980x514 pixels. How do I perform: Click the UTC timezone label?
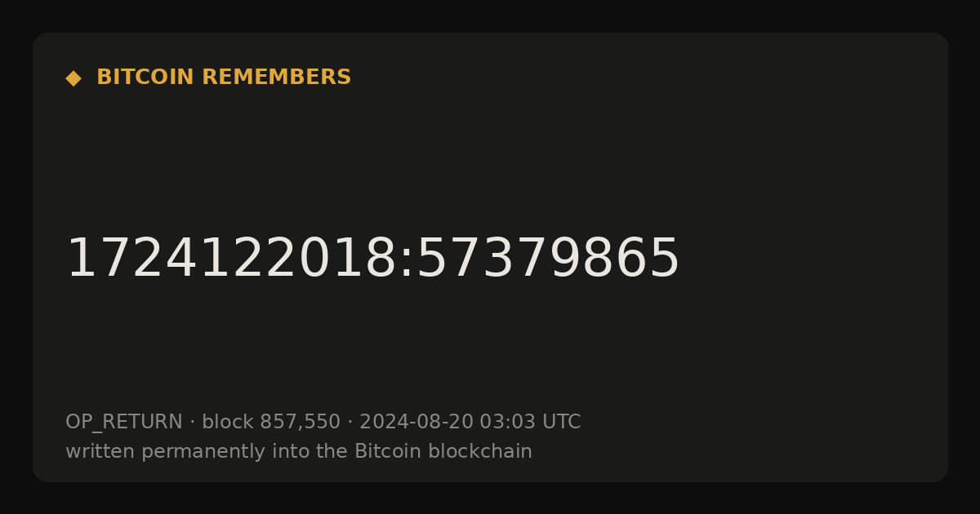click(561, 422)
